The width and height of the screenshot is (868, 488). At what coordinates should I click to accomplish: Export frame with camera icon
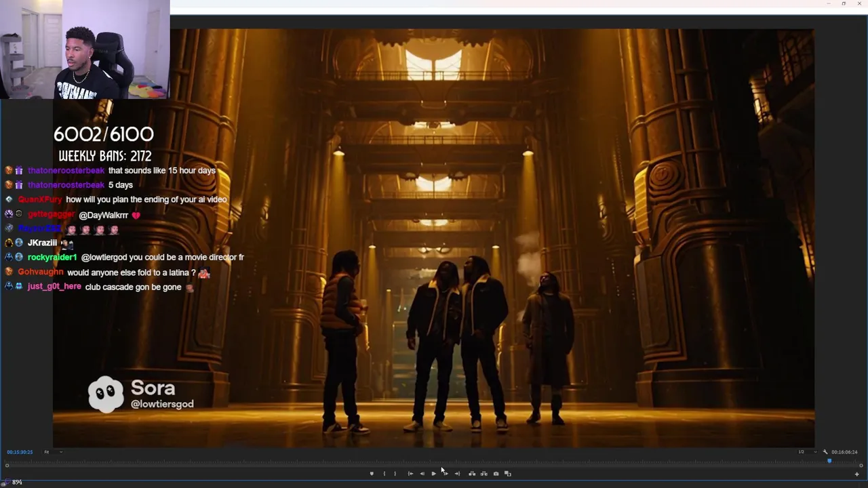(x=496, y=474)
